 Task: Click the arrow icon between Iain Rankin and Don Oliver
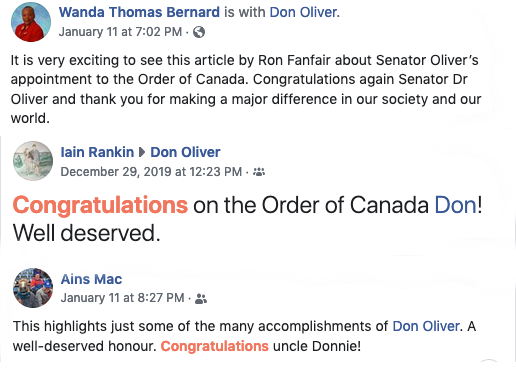[x=142, y=152]
